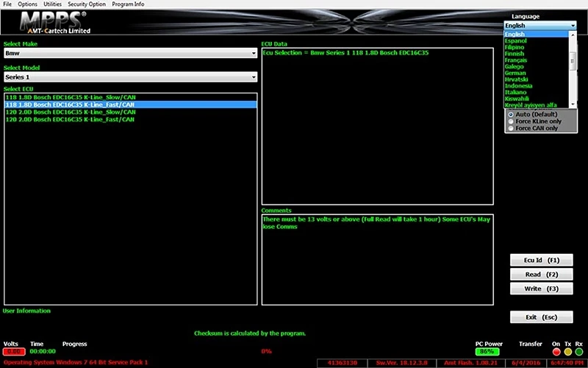This screenshot has height=368, width=588.
Task: Expand the Select Make dropdown
Action: click(131, 53)
